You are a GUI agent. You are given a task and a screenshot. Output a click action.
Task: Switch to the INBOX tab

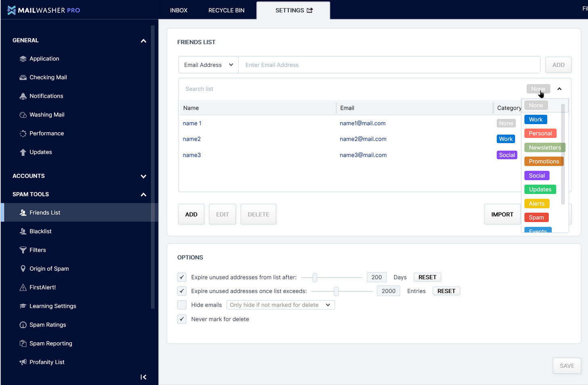coord(179,10)
